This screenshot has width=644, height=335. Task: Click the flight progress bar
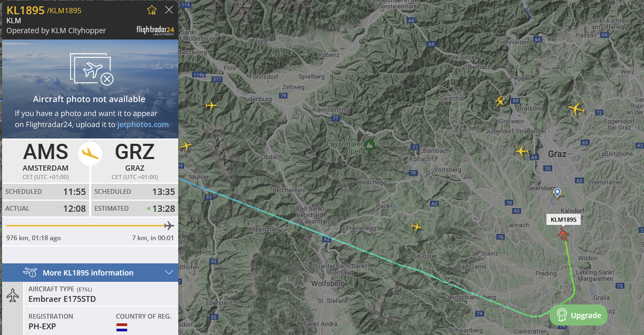pyautogui.click(x=90, y=226)
